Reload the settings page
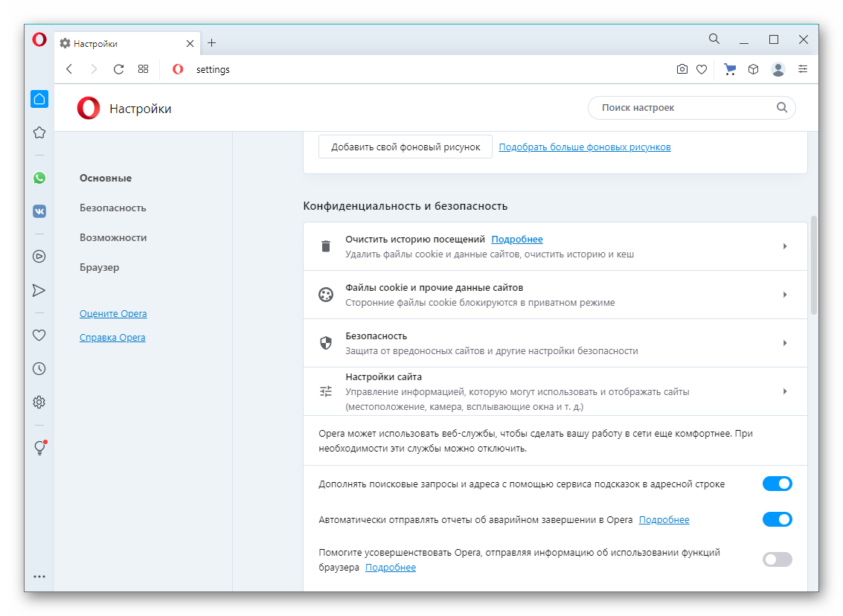 [x=118, y=69]
